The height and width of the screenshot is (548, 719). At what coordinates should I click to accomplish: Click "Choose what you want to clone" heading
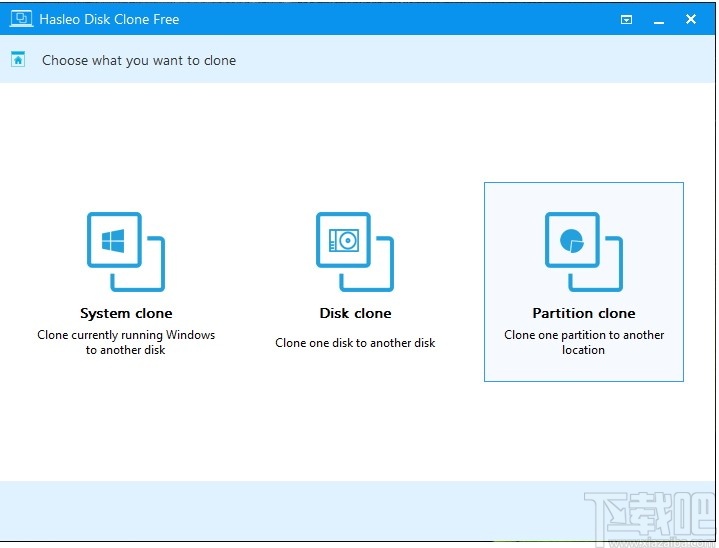tap(139, 61)
